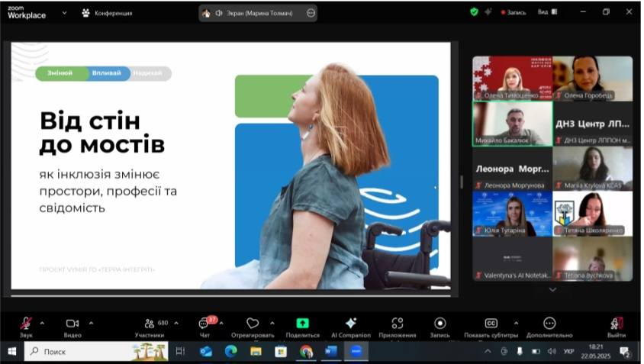Open the Дополнительно more options icon
Screen dimensions: 644x364
coord(549,324)
